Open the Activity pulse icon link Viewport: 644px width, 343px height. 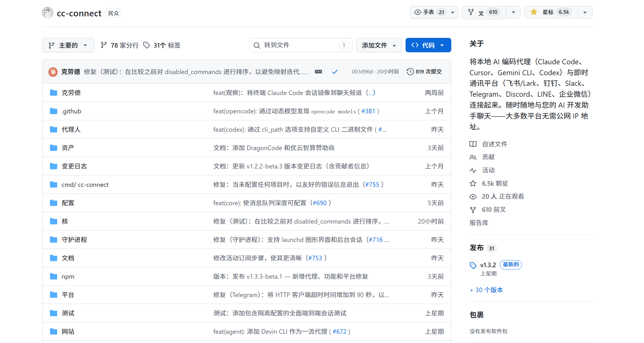coord(473,170)
